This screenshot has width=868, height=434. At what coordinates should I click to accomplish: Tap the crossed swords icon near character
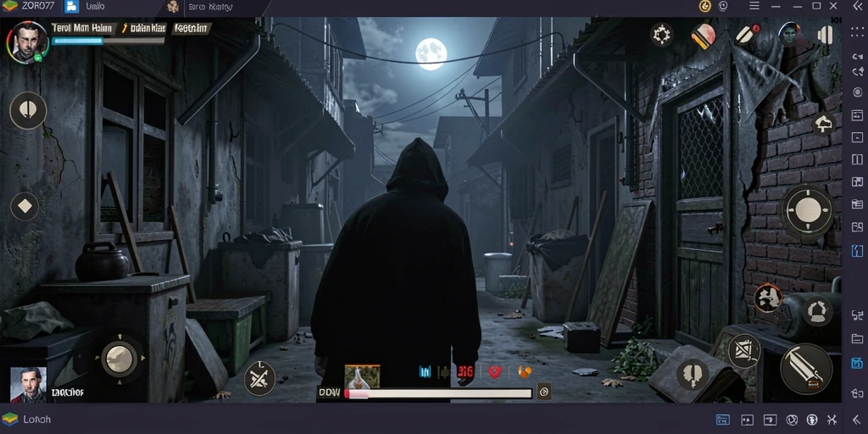click(x=259, y=378)
